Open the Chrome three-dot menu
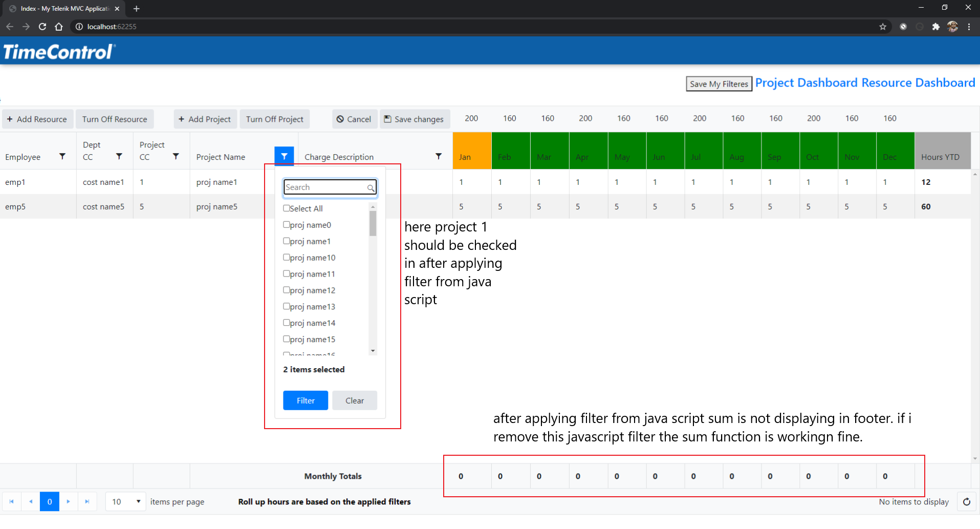Screen dimensions: 980x529 [969, 27]
